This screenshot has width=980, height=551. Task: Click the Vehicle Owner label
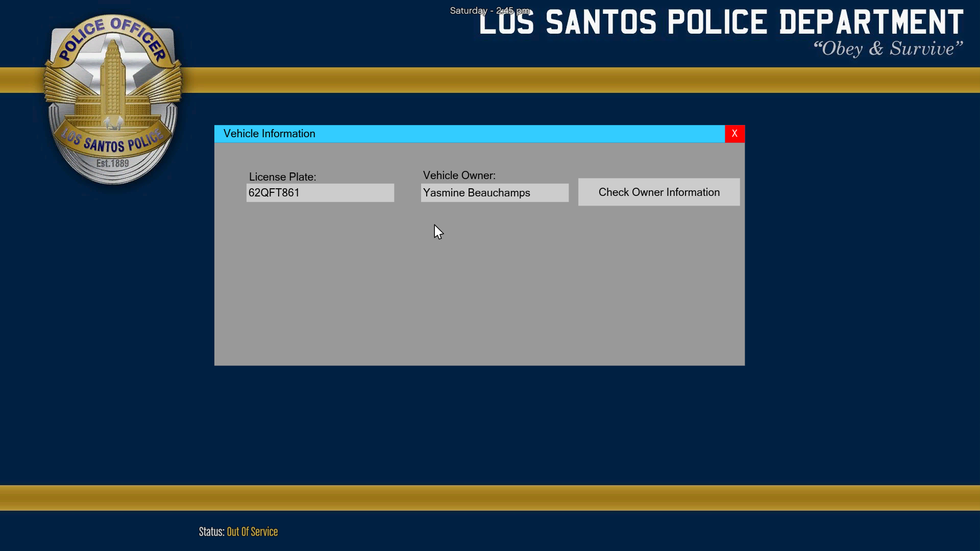[x=459, y=176]
